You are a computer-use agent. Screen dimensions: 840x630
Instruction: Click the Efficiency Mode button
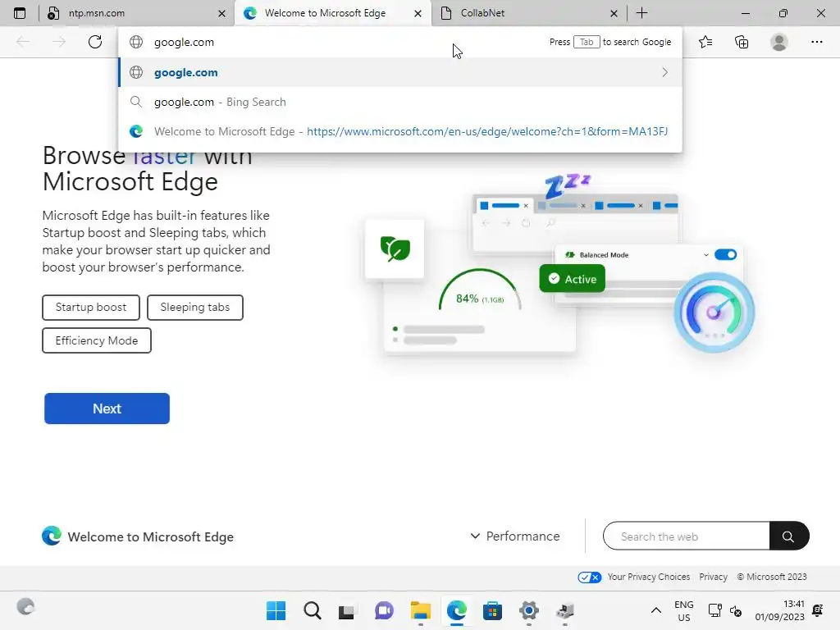click(97, 340)
